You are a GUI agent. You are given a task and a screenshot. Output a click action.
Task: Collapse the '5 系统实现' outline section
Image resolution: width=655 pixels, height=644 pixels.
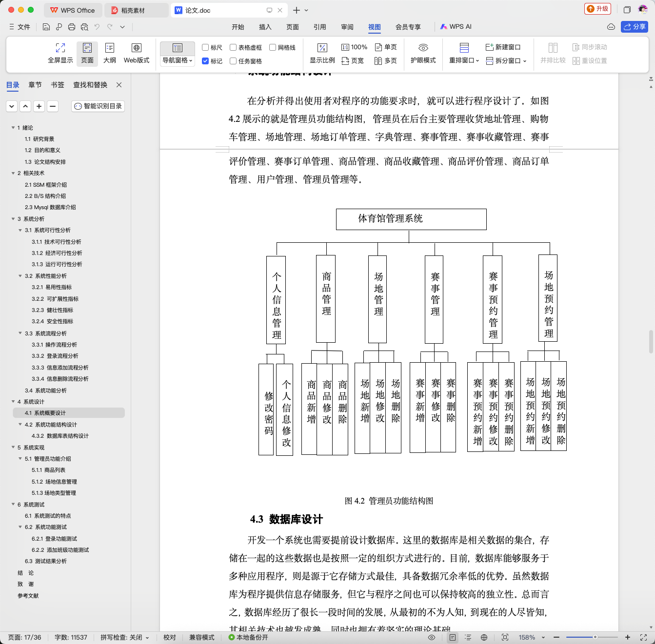13,447
